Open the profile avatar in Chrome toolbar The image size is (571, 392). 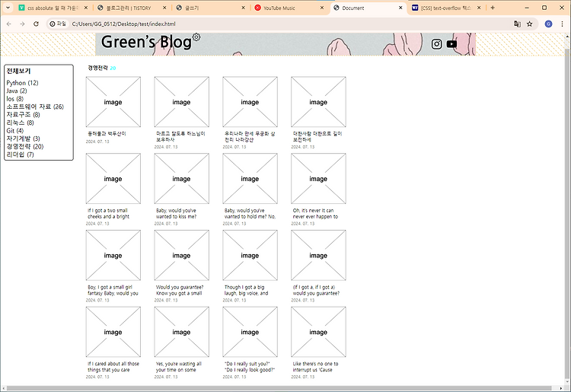(x=548, y=24)
